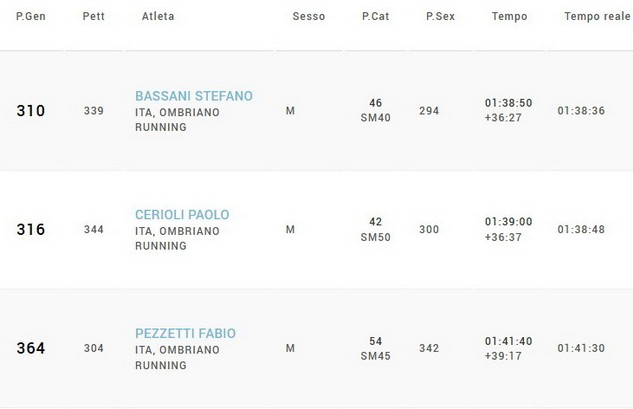Screen dimensions: 633x409
Task: Click the 01:38:50 finish time
Action: pos(508,103)
